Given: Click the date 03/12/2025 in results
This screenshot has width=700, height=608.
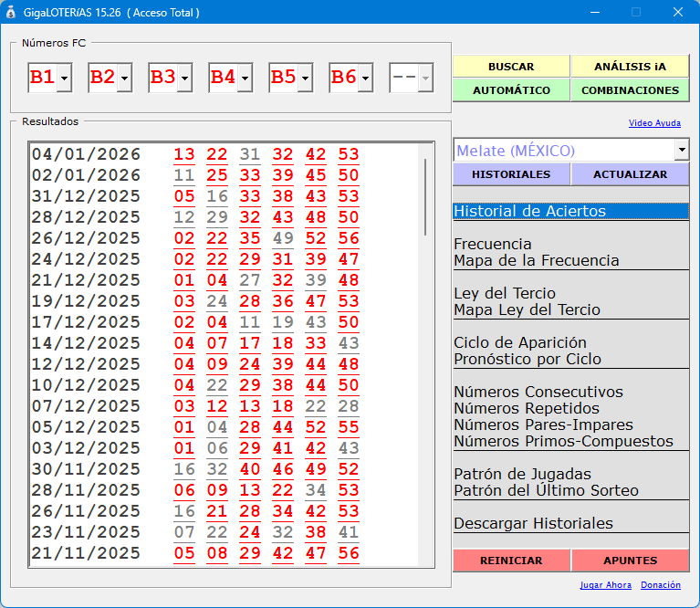Looking at the screenshot, I should 86,448.
